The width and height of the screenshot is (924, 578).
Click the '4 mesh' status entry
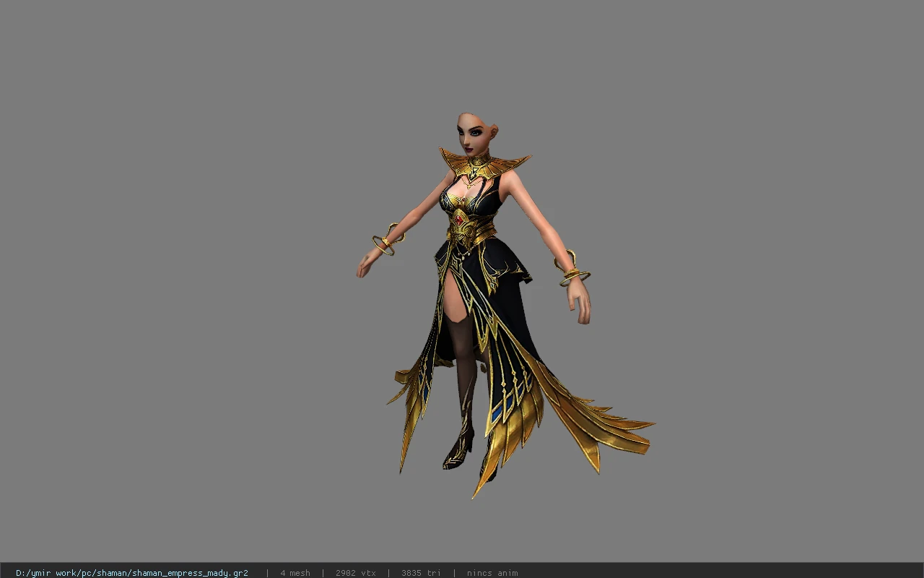(x=295, y=573)
